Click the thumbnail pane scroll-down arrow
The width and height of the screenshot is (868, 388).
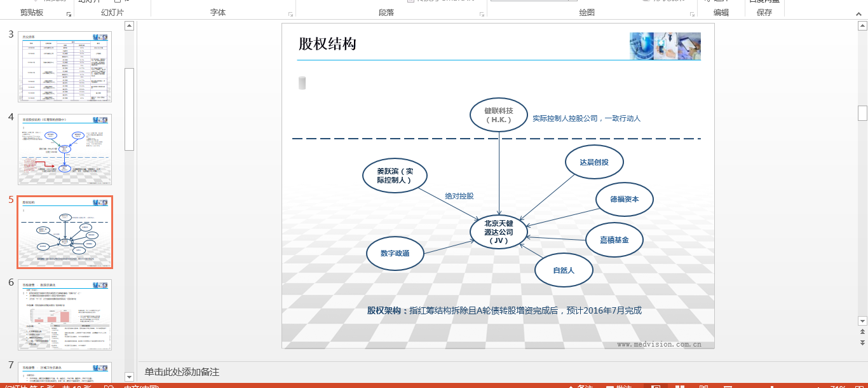129,377
